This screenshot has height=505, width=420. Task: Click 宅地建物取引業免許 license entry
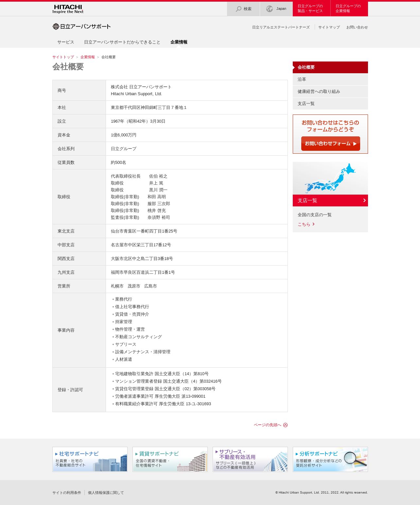162,374
